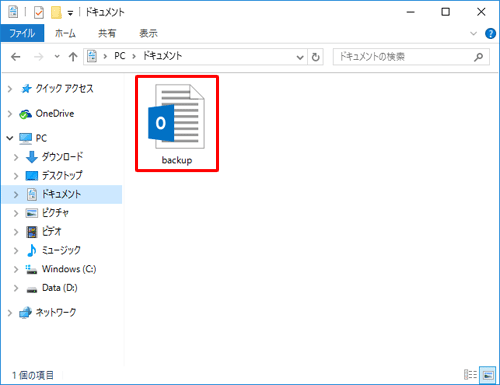Expand the ミュージック node
Screen dimensions: 500x385
coord(16,251)
